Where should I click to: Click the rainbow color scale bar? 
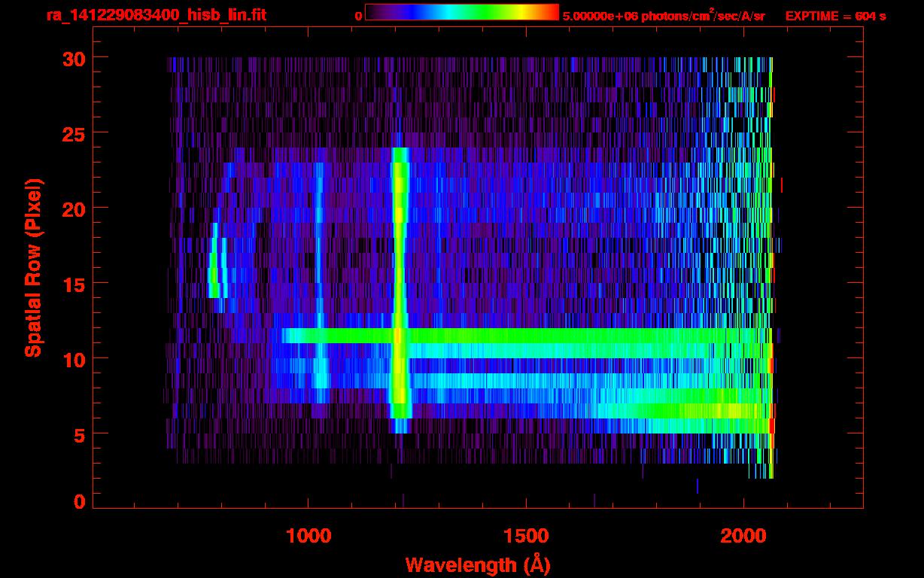[x=462, y=12]
